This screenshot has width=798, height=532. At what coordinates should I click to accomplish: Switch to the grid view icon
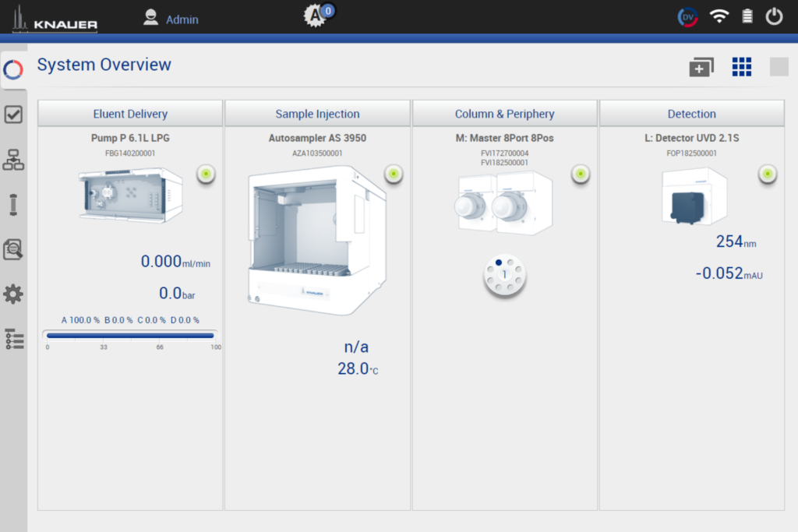[x=742, y=67]
